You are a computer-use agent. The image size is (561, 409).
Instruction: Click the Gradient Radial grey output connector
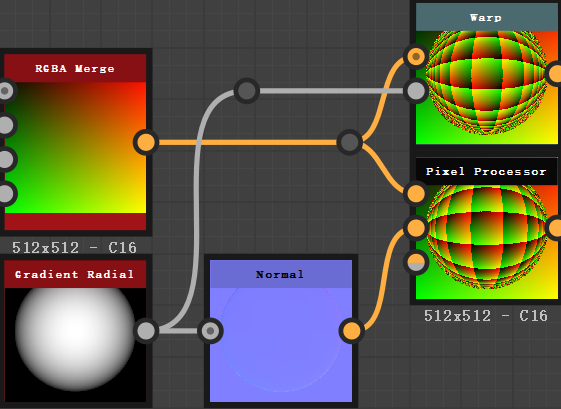pyautogui.click(x=146, y=331)
